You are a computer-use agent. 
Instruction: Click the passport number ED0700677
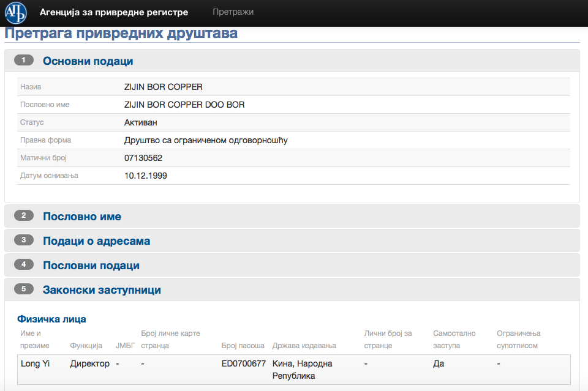pyautogui.click(x=244, y=363)
